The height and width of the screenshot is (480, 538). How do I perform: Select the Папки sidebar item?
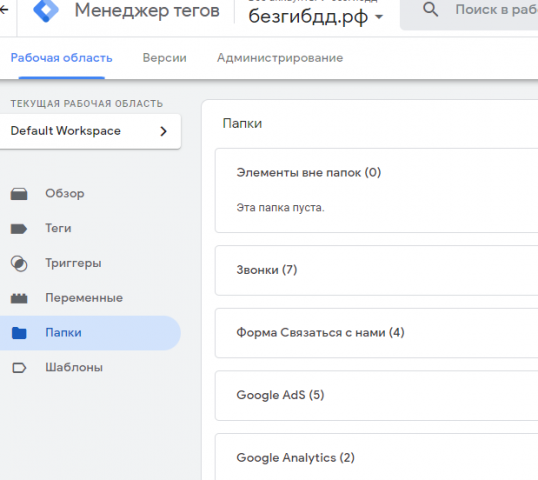tap(90, 333)
